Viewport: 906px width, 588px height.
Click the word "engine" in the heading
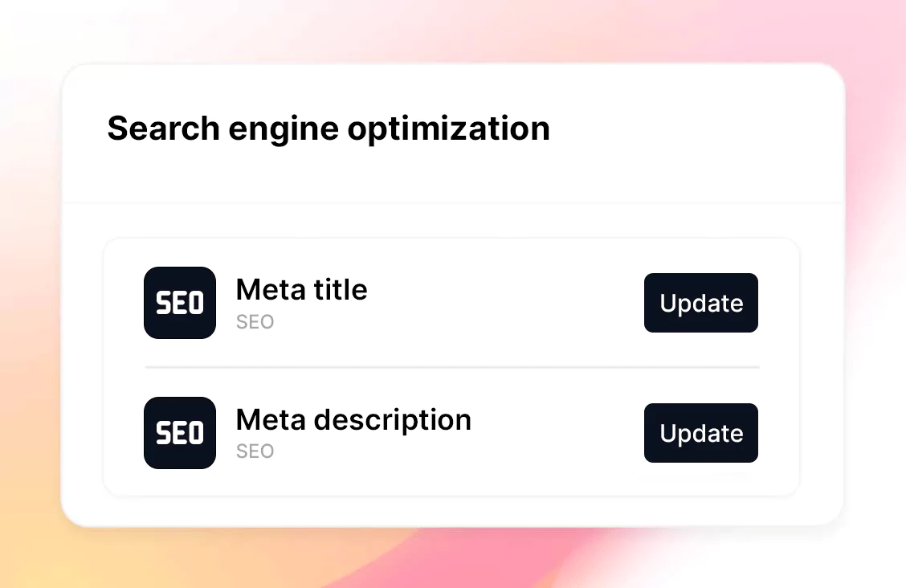click(284, 130)
